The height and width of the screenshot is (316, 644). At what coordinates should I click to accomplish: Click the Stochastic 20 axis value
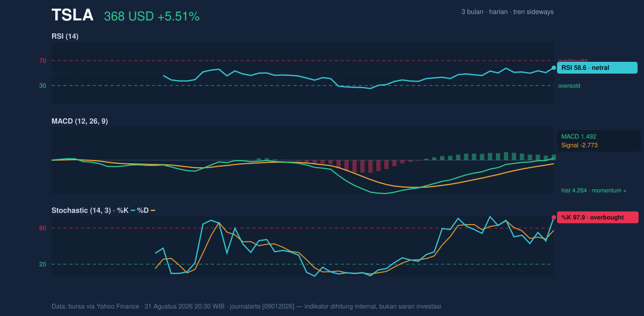42,264
